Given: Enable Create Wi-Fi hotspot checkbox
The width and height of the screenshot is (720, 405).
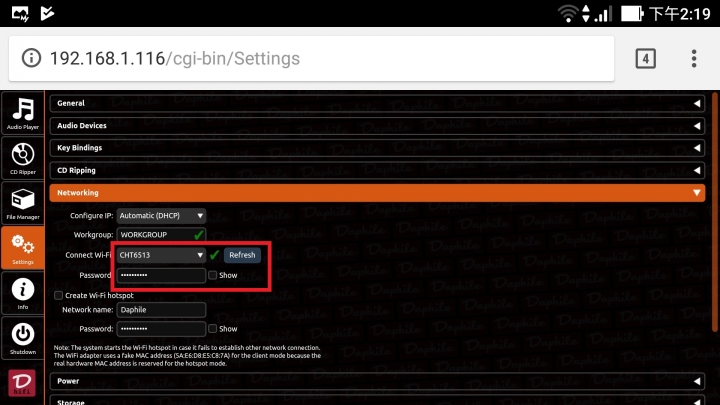Looking at the screenshot, I should (58, 295).
